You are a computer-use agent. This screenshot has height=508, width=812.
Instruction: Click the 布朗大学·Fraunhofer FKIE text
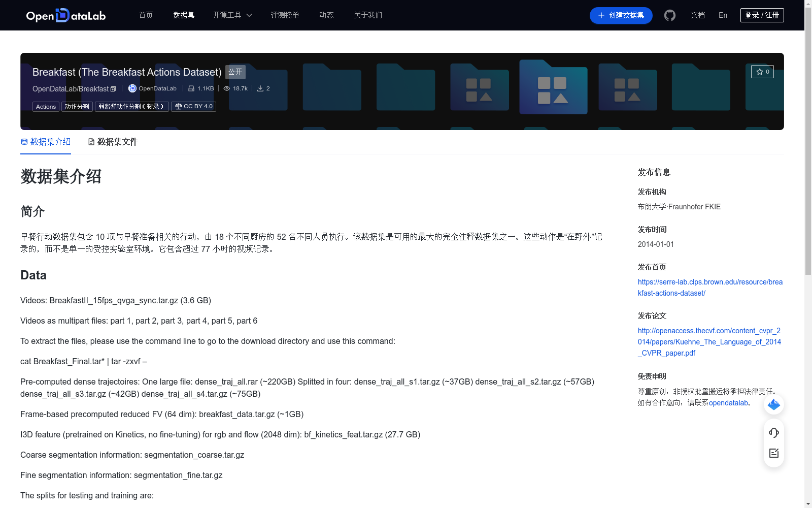point(679,207)
